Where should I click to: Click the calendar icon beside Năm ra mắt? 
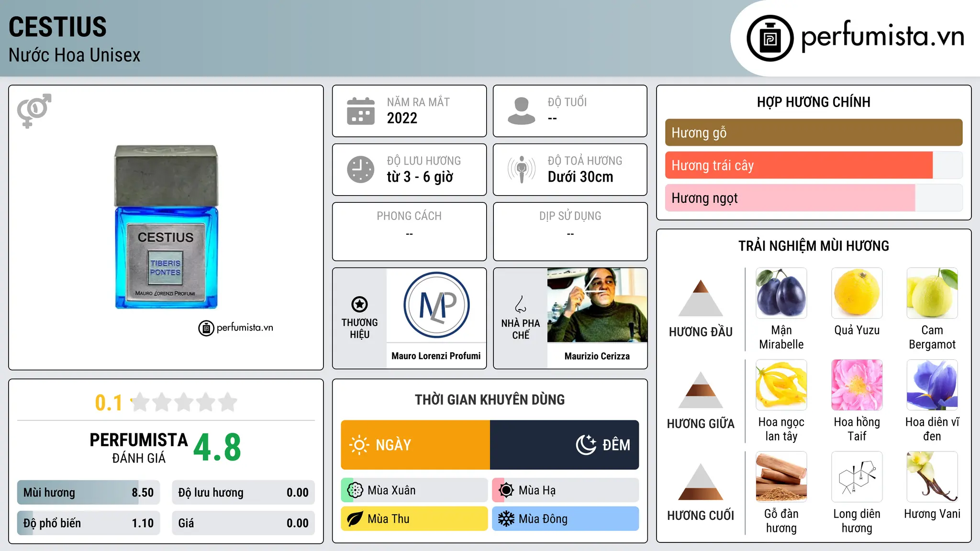tap(361, 111)
